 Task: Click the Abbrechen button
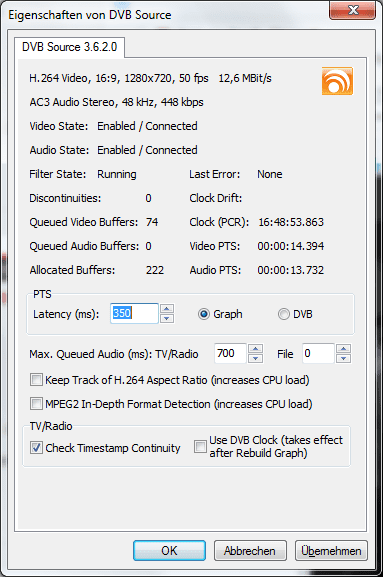tap(250, 551)
